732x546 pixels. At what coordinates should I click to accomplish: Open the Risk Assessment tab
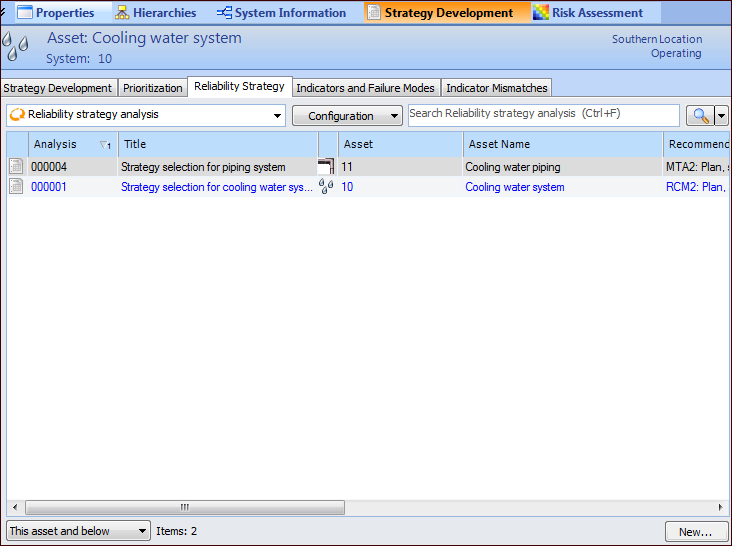pos(589,13)
